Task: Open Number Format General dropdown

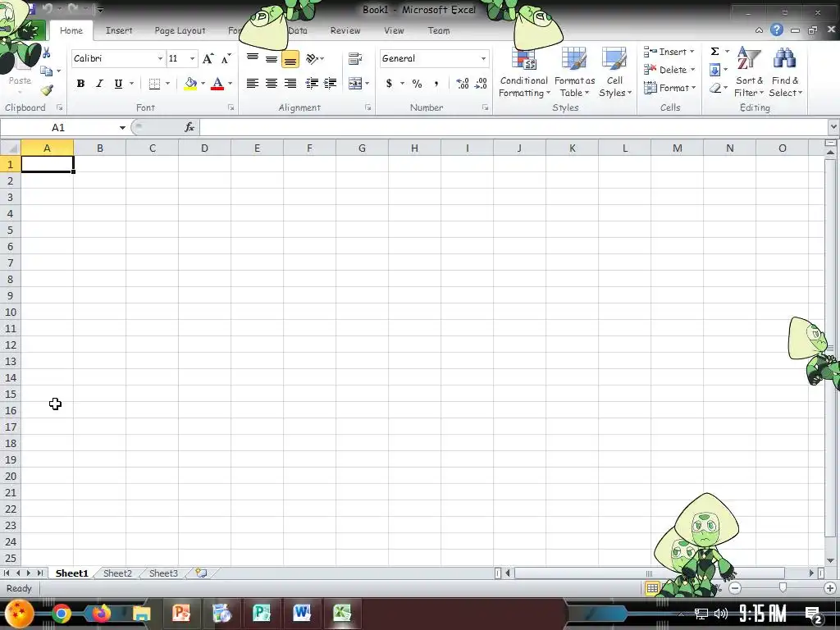Action: 483,58
